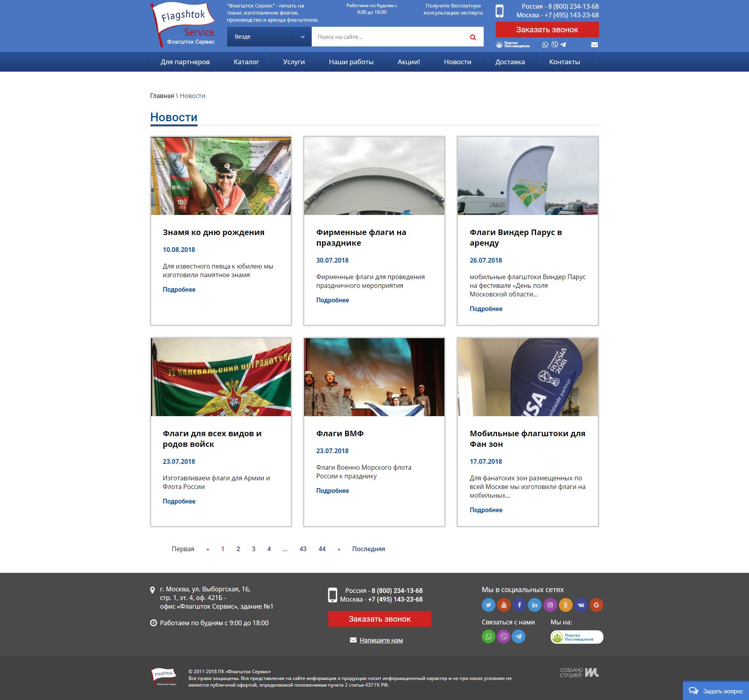Open the footer Twitter icon
The image size is (749, 700).
click(x=488, y=605)
